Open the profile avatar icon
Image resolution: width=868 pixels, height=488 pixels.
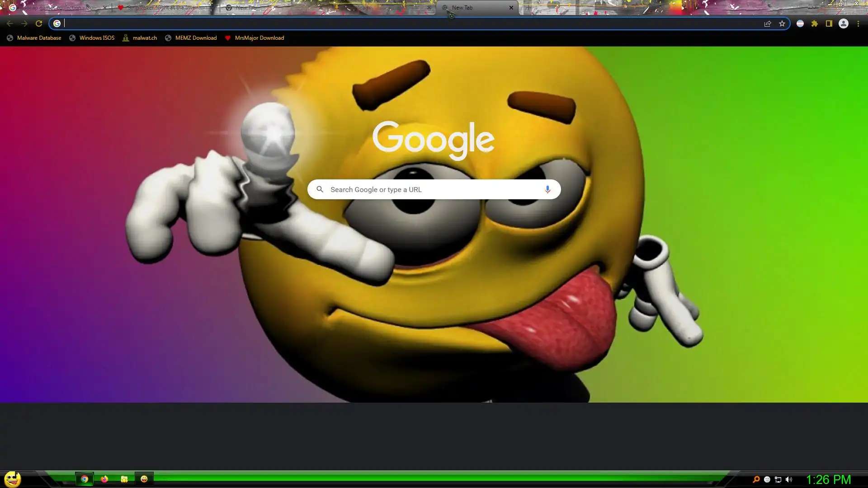pyautogui.click(x=844, y=23)
